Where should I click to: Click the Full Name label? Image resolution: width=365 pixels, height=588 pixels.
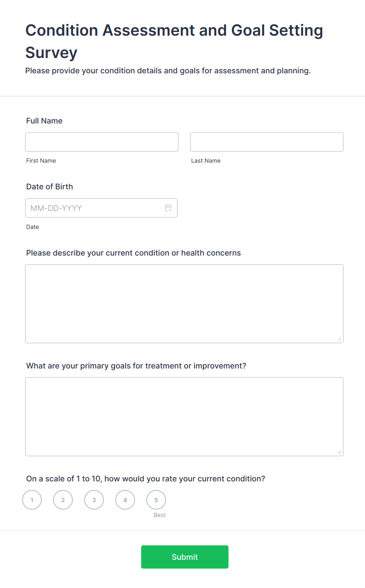pyautogui.click(x=44, y=121)
